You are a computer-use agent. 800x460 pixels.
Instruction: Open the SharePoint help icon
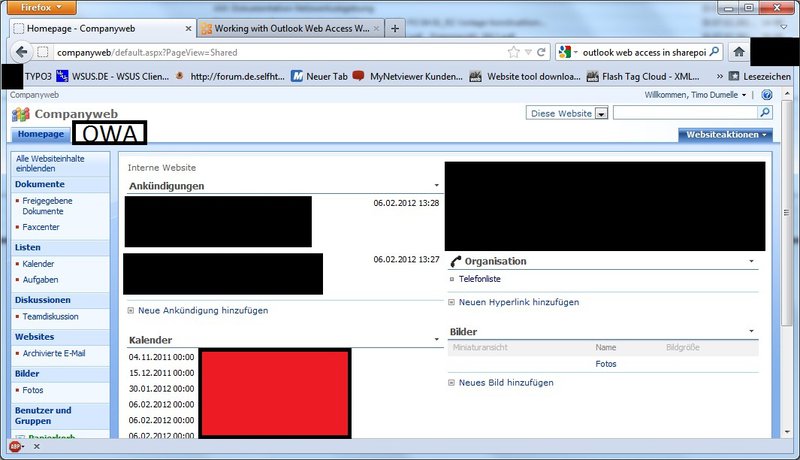(766, 95)
